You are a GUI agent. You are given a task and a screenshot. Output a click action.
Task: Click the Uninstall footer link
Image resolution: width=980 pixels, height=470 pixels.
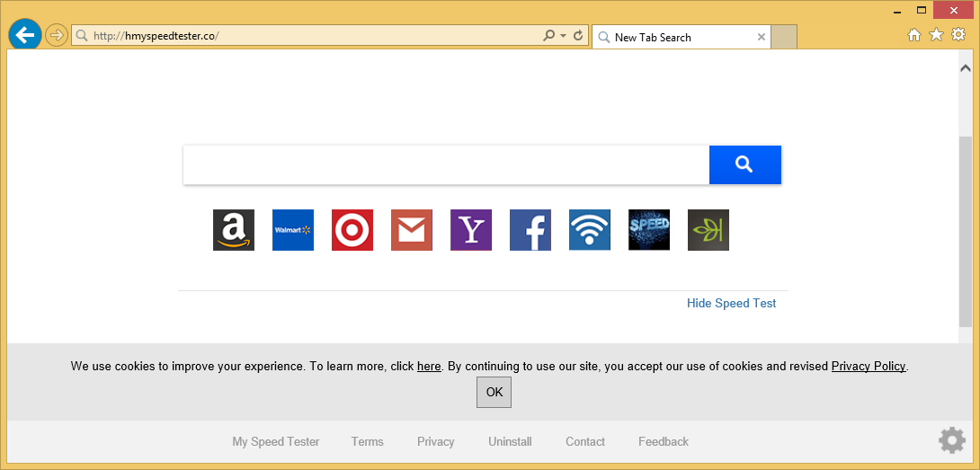point(510,442)
